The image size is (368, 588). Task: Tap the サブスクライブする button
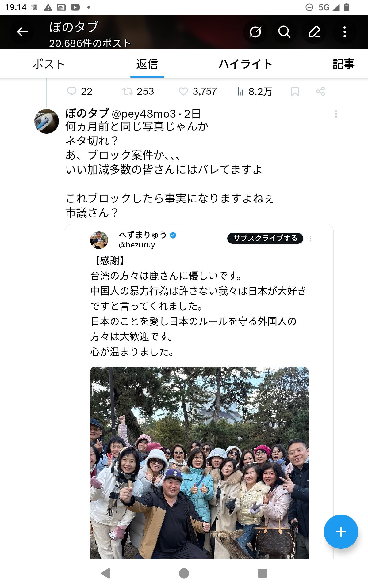pos(265,238)
